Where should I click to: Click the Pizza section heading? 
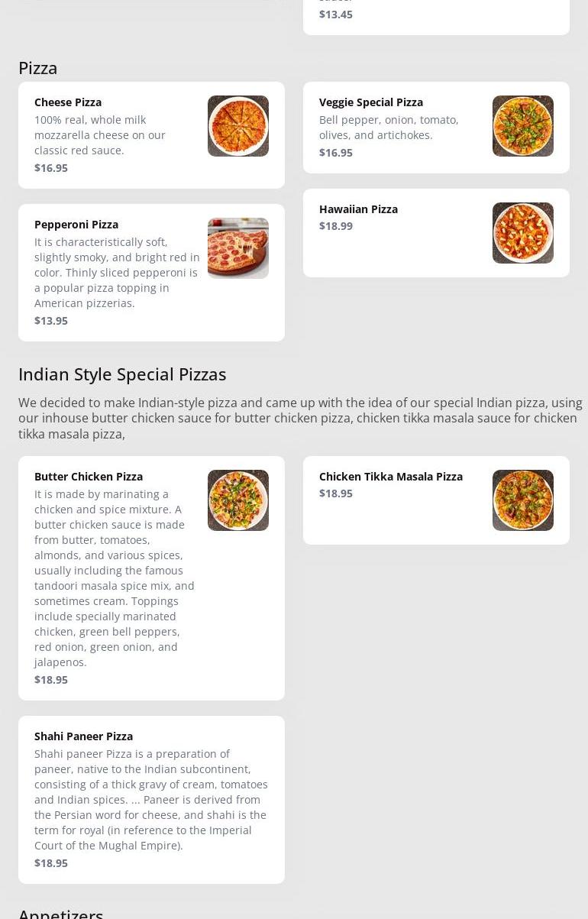coord(38,68)
